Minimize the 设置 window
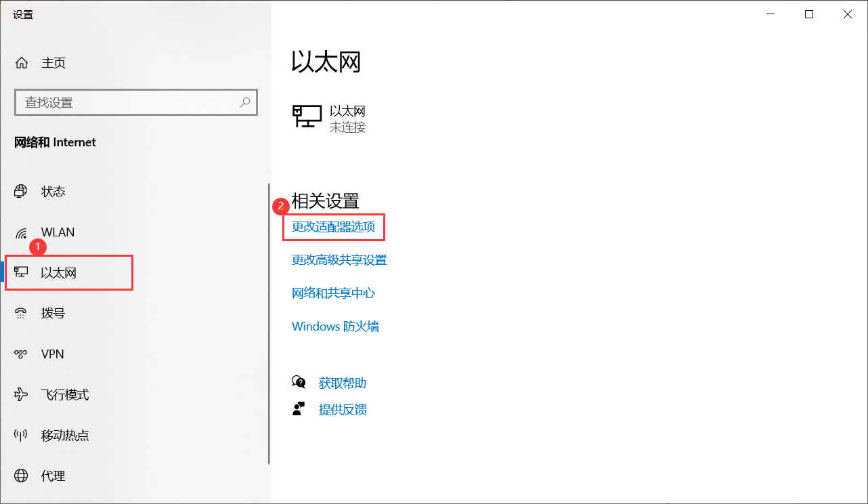 click(x=770, y=14)
